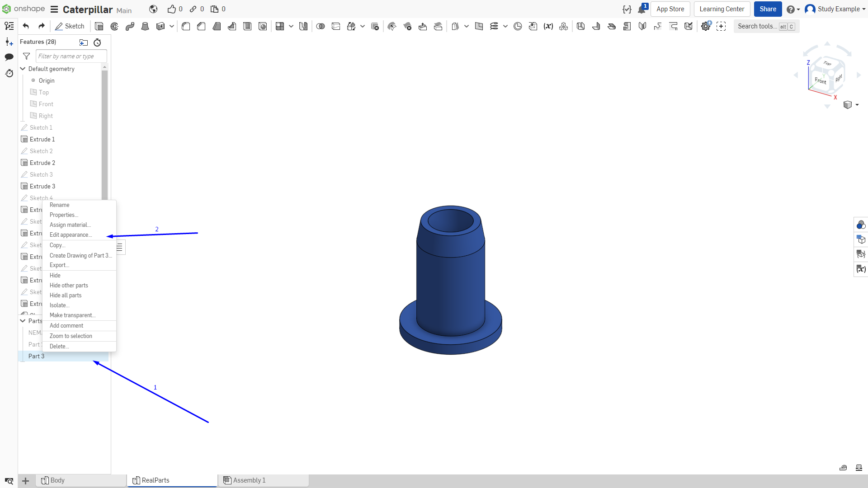Collapse the Default geometry group
Viewport: 868px width, 488px height.
(x=23, y=69)
